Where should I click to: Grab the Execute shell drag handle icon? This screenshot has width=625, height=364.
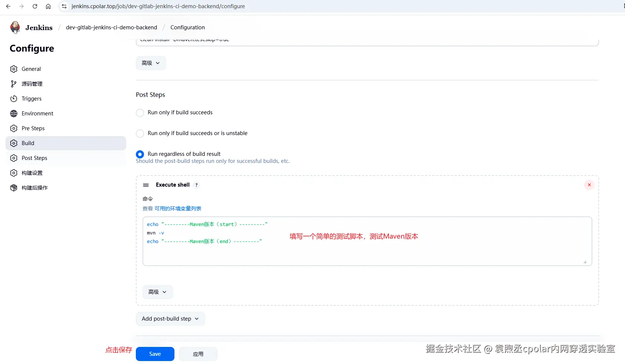coord(146,185)
